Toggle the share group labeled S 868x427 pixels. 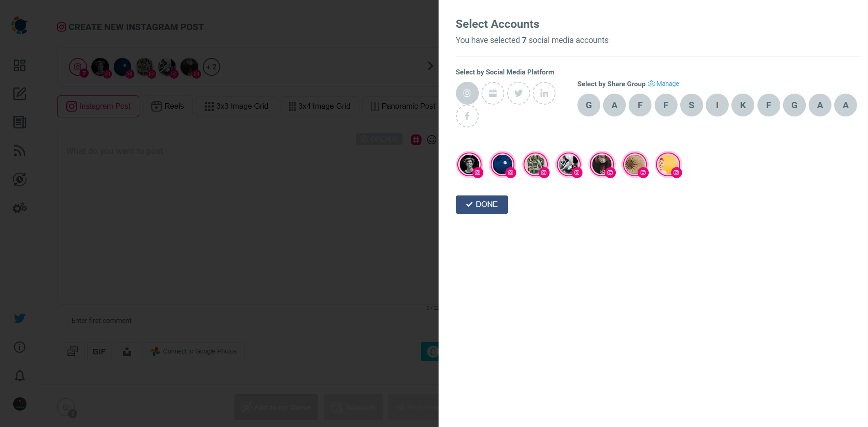pyautogui.click(x=691, y=105)
